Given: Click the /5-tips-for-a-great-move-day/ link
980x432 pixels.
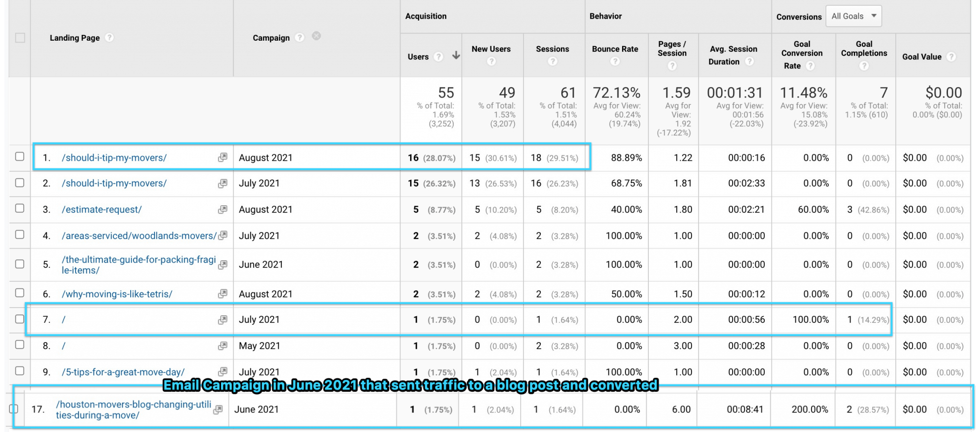Looking at the screenshot, I should (x=123, y=372).
